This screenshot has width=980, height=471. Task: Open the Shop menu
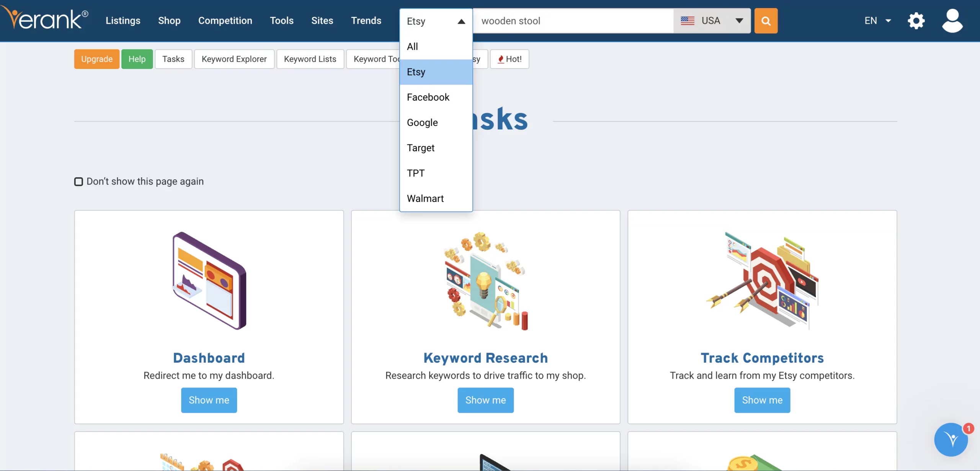pyautogui.click(x=169, y=20)
